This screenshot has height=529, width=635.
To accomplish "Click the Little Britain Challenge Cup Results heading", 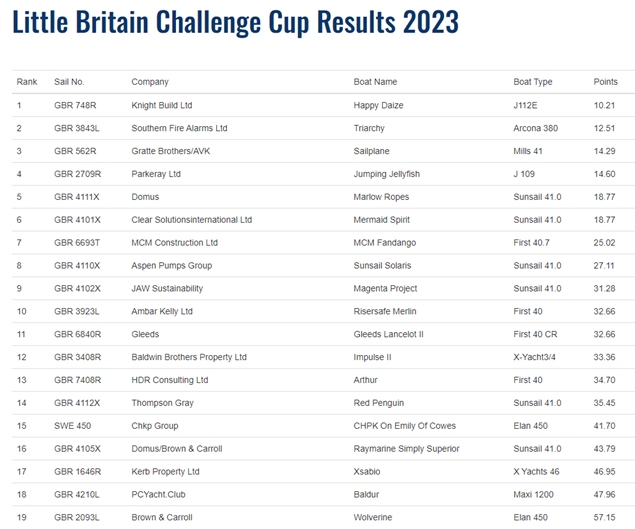I will [235, 22].
